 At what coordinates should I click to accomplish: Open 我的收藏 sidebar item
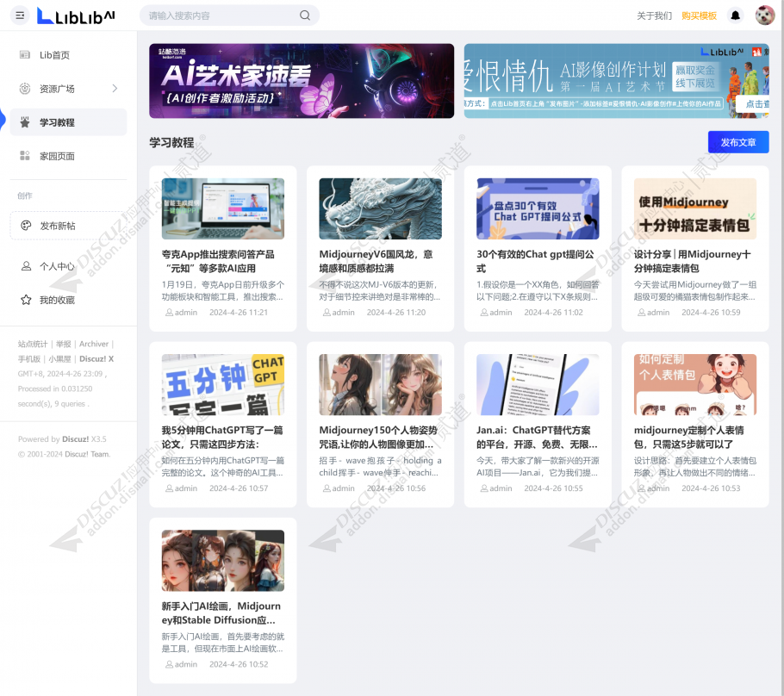click(69, 300)
